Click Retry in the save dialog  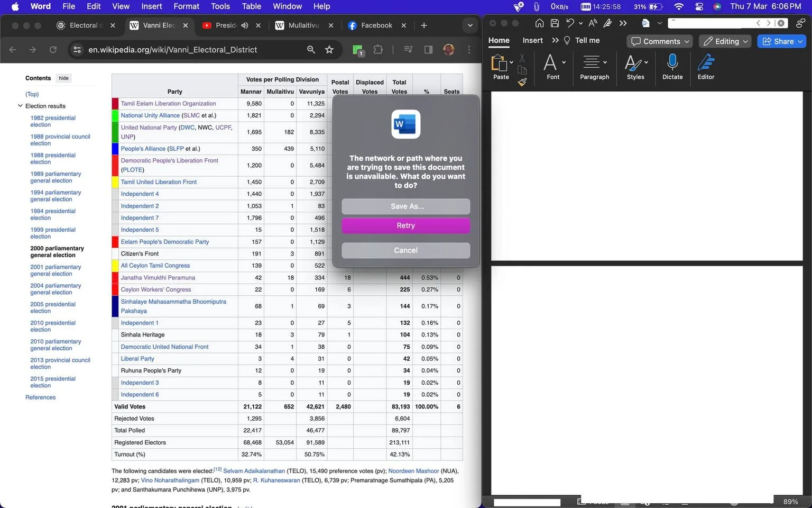pos(405,225)
